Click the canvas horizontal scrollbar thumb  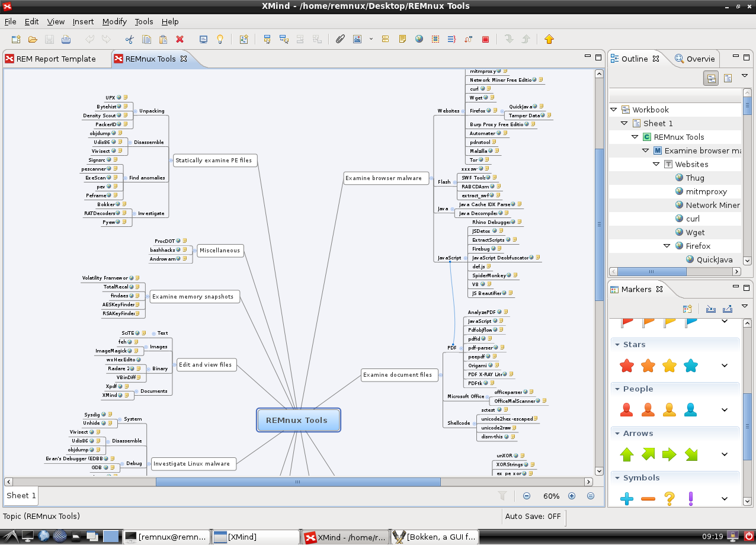(x=297, y=482)
